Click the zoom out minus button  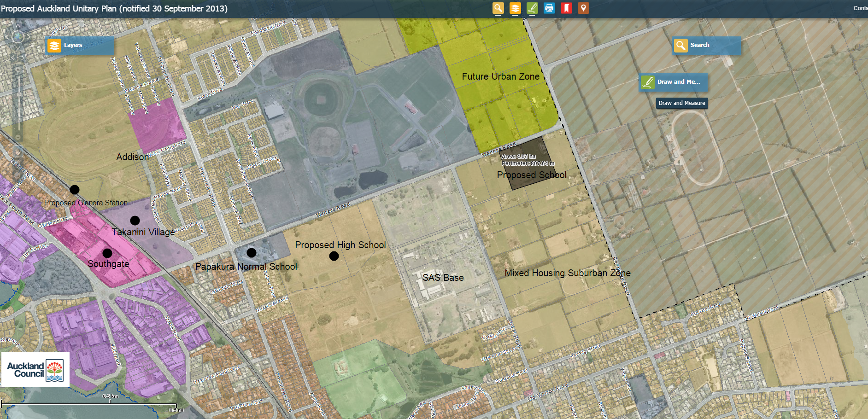[18, 137]
